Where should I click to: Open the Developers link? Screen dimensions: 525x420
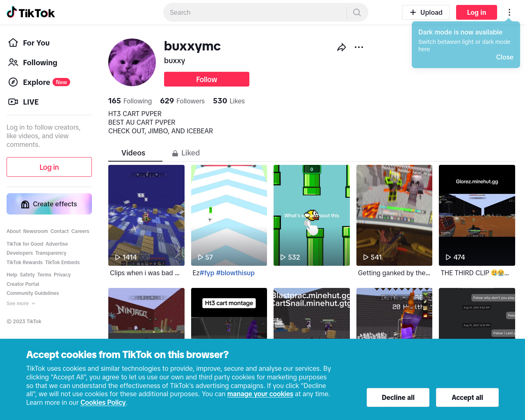pos(20,253)
